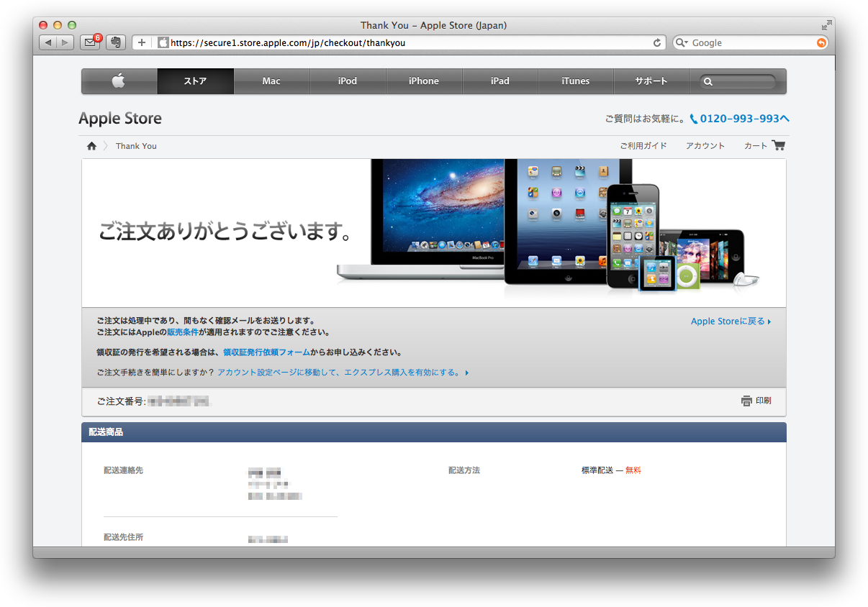
Task: Click the site favicon in the address bar
Action: click(x=163, y=43)
